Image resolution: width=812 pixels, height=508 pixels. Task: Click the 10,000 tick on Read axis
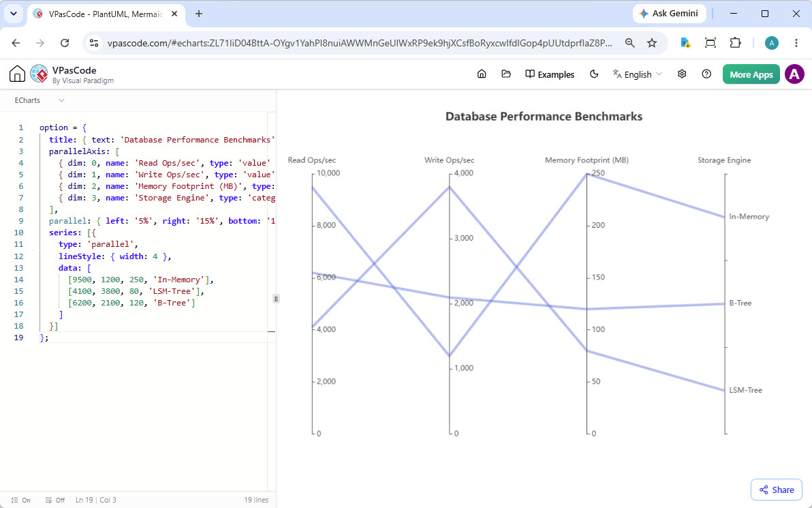click(x=328, y=173)
